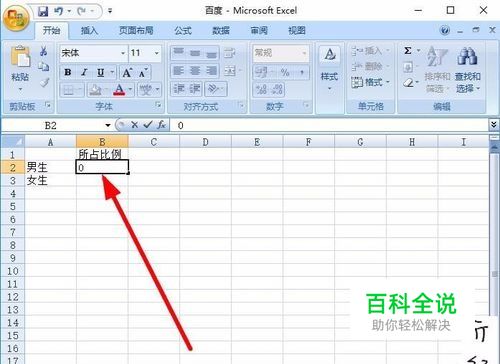Open Excel help question mark
The width and height of the screenshot is (500, 364).
[x=445, y=31]
